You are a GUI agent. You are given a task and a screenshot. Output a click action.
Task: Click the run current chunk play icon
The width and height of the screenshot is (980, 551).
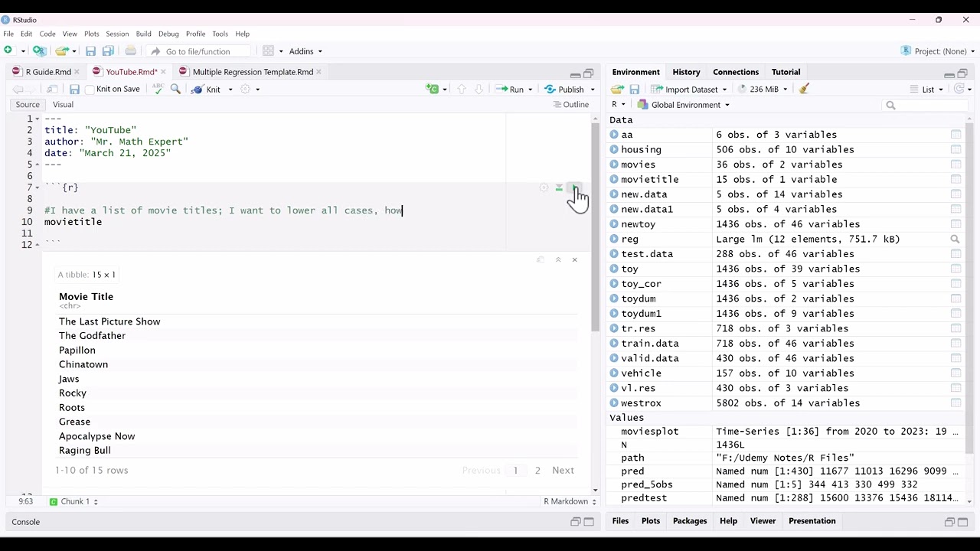[575, 187]
